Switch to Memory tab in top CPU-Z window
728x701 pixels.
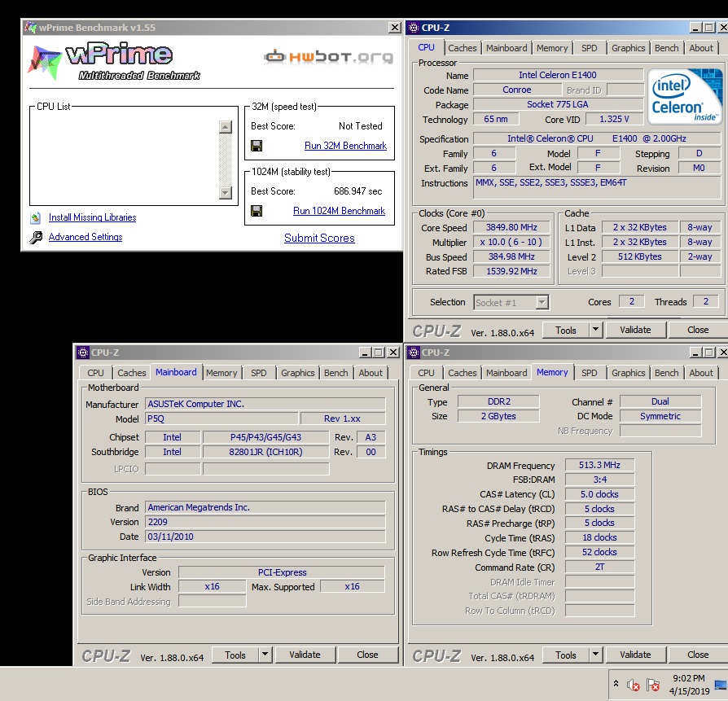(552, 48)
